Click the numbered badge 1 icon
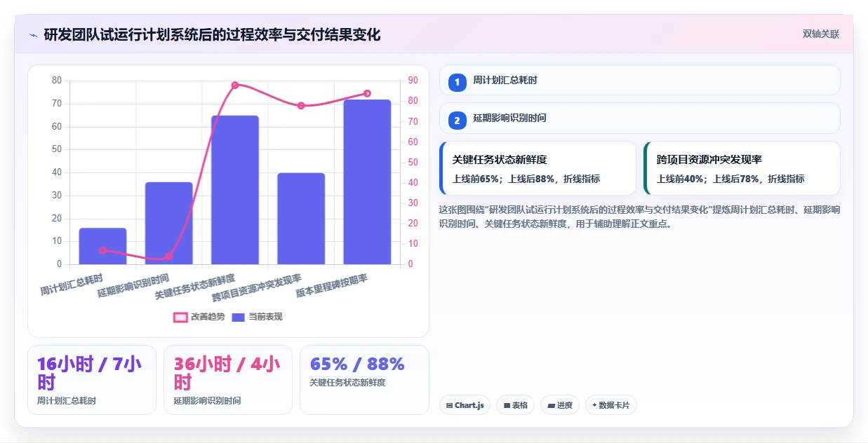The width and height of the screenshot is (868, 443). [458, 83]
